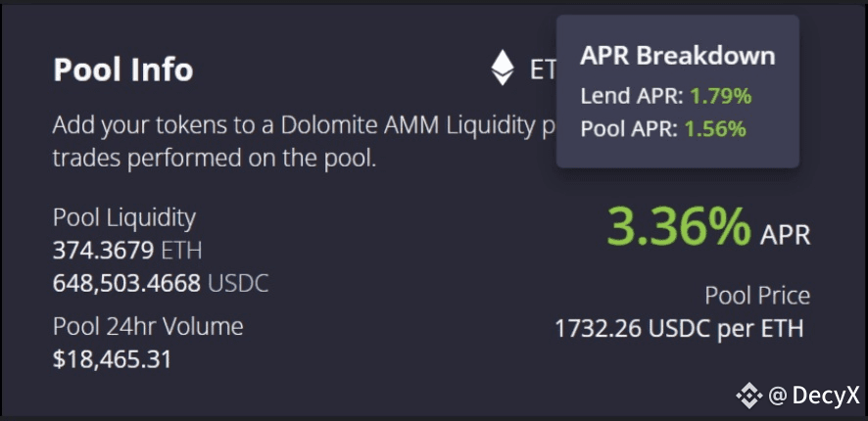
Task: Click the APR Breakdown tooltip title
Action: tap(678, 56)
